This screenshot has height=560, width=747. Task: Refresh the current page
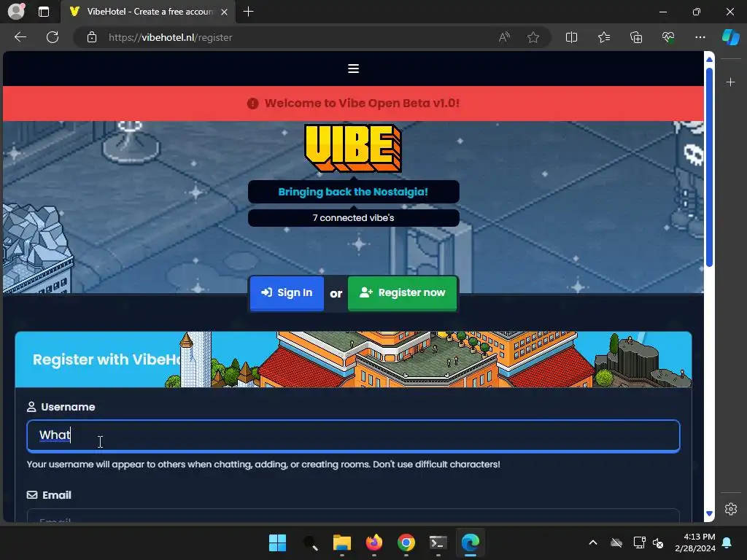pos(53,37)
